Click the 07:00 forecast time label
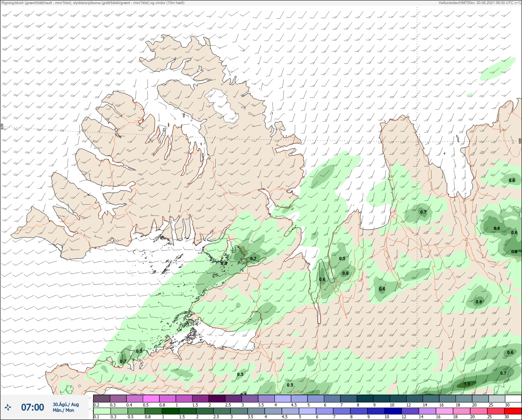The height and width of the screenshot is (420, 522). point(33,407)
